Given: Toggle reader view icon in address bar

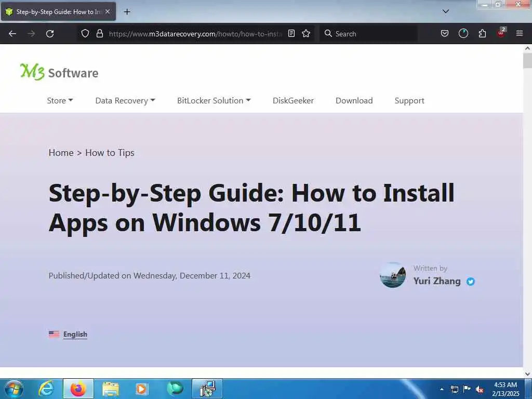Looking at the screenshot, I should 291,34.
